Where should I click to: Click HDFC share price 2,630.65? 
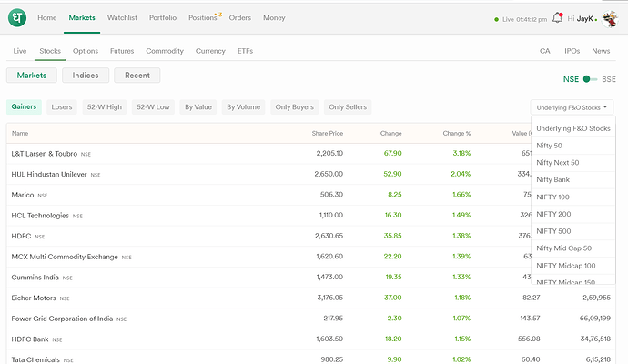click(x=329, y=236)
